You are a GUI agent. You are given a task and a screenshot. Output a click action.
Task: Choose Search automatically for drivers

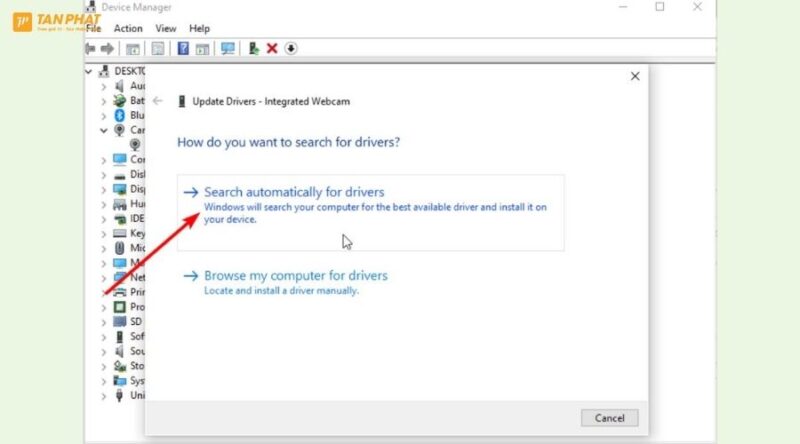click(294, 192)
